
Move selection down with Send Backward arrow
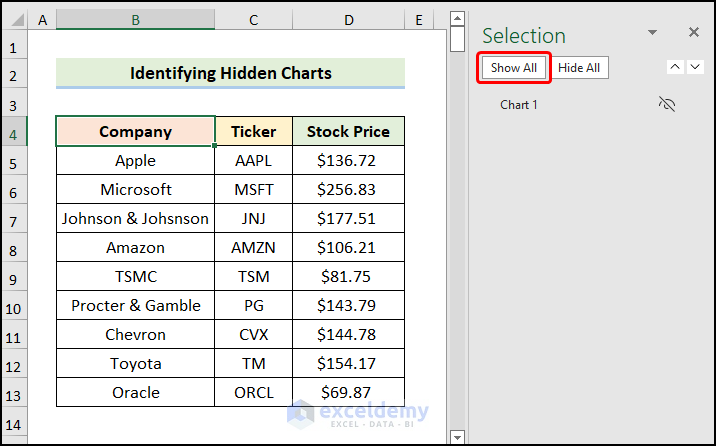(x=695, y=67)
